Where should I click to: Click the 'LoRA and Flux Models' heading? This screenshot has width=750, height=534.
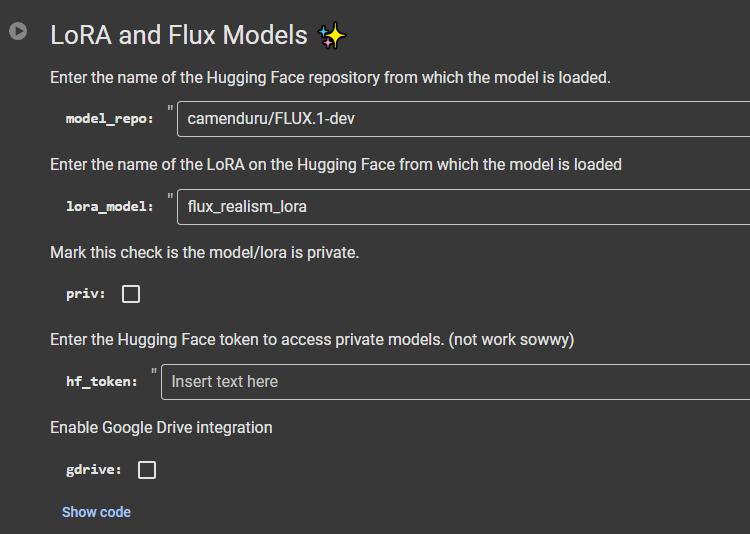[179, 35]
